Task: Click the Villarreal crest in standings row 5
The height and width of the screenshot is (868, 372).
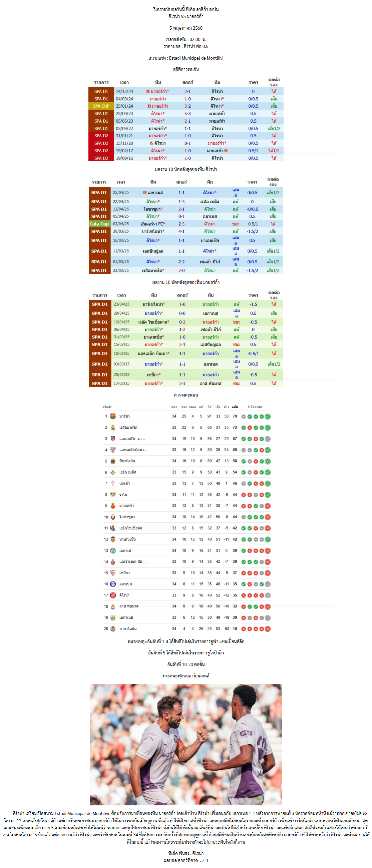Action: pyautogui.click(x=113, y=461)
